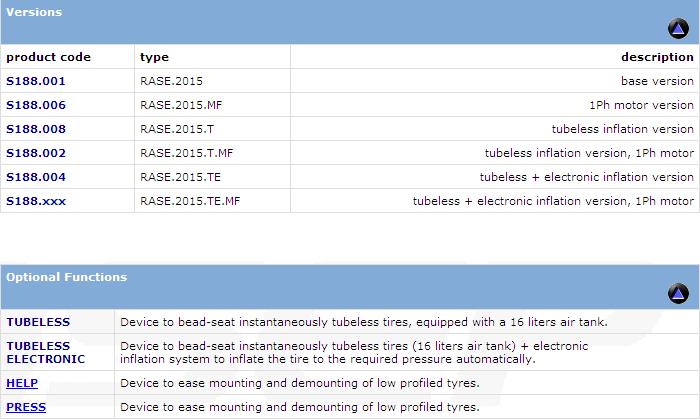This screenshot has width=700, height=420.
Task: Click the 'type' column header
Action: click(x=154, y=57)
